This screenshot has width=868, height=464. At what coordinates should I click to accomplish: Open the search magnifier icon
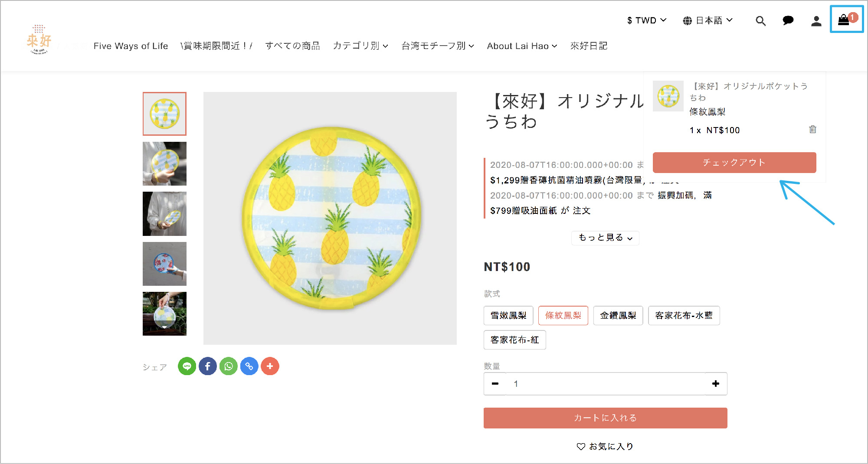760,21
